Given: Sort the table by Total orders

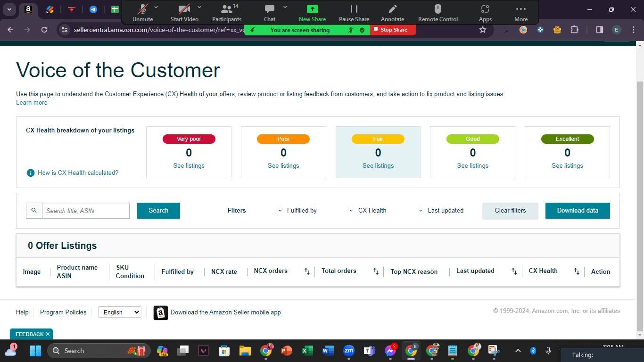Looking at the screenshot, I should coord(376,271).
